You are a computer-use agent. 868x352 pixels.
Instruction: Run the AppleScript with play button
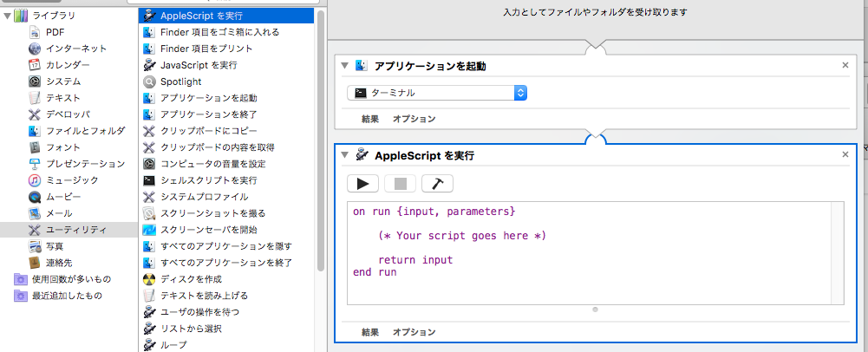[x=363, y=184]
